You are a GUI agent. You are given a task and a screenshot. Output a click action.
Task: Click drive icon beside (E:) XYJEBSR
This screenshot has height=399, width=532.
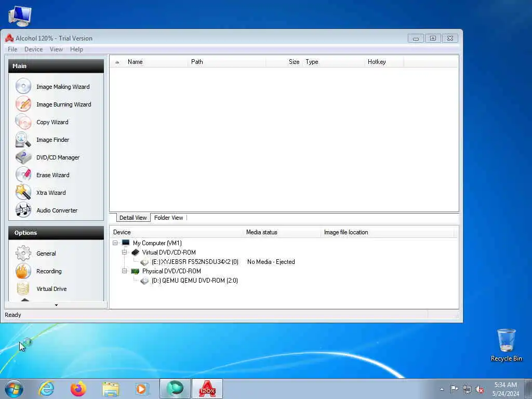144,262
